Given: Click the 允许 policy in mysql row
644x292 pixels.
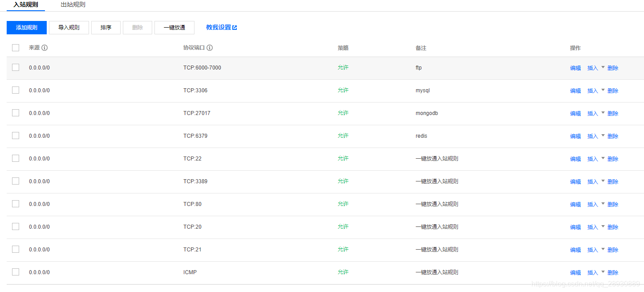Looking at the screenshot, I should click(x=343, y=90).
